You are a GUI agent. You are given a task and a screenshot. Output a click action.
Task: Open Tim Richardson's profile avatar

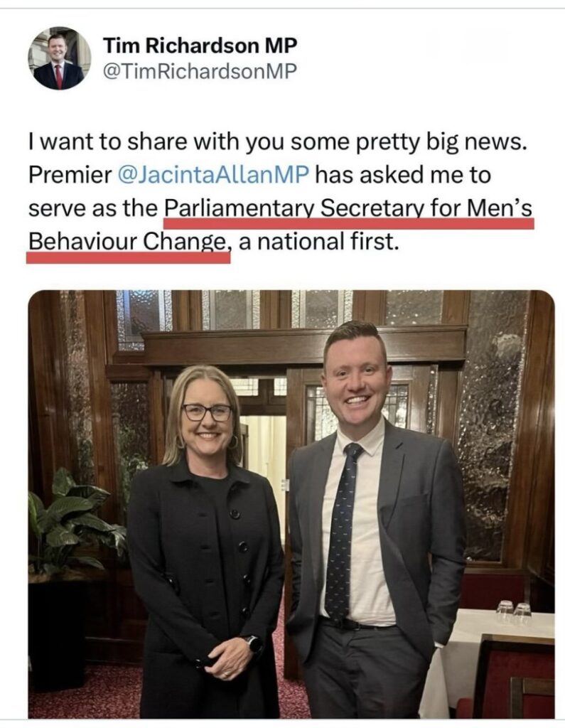pos(59,58)
